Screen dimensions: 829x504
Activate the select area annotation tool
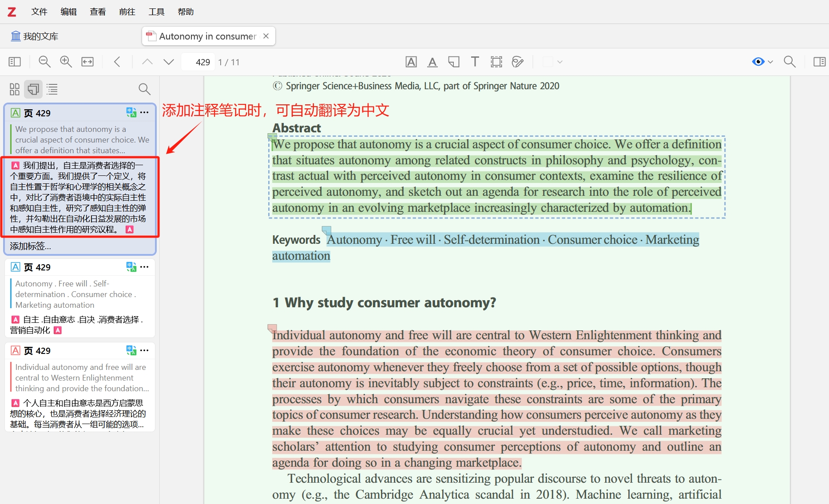click(496, 62)
